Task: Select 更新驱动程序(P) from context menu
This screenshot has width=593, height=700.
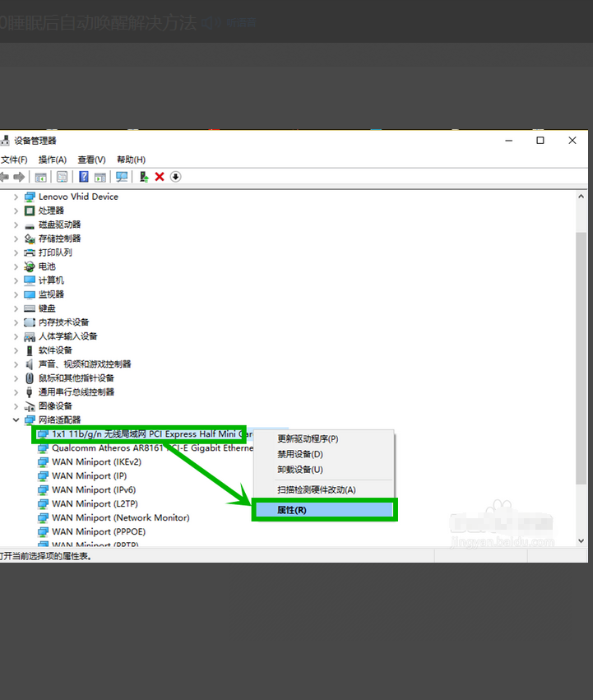Action: (308, 439)
